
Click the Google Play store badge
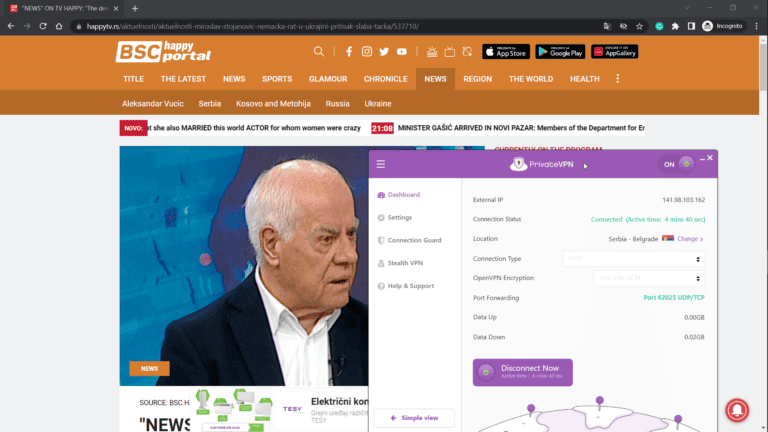coord(560,52)
